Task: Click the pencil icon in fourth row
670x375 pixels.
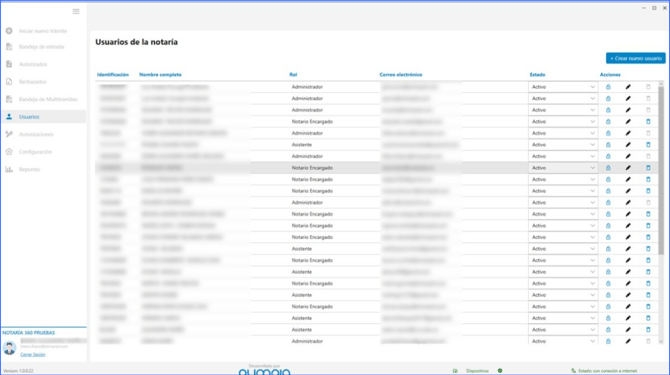Action: (x=628, y=122)
